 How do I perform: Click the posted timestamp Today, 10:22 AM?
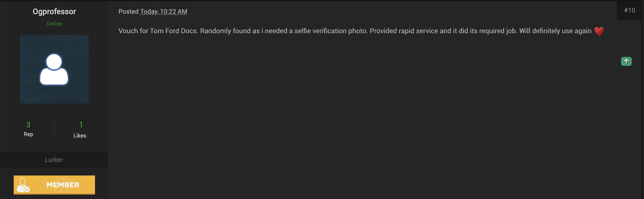click(x=163, y=11)
